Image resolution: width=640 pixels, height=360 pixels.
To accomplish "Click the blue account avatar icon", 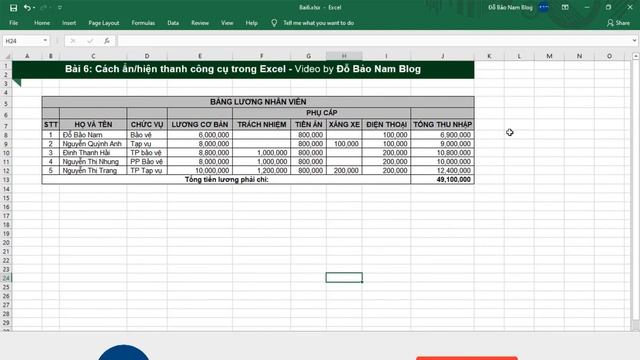I will pyautogui.click(x=543, y=7).
